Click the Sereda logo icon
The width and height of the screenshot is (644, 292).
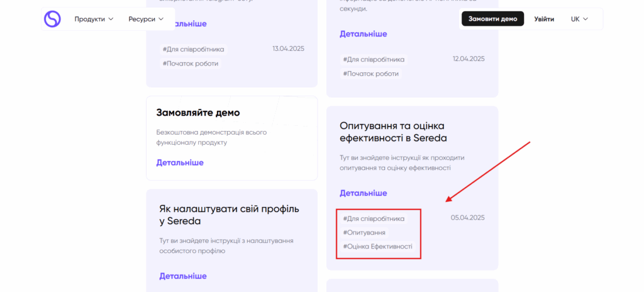52,19
